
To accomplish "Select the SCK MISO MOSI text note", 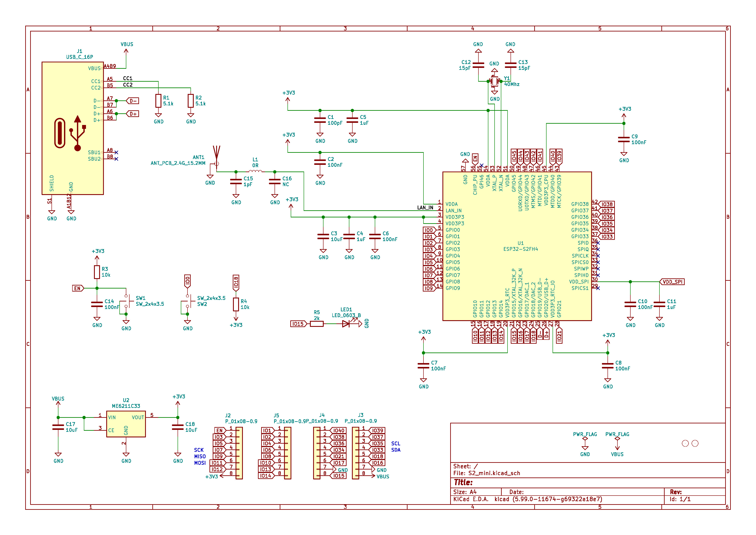I will pos(200,456).
